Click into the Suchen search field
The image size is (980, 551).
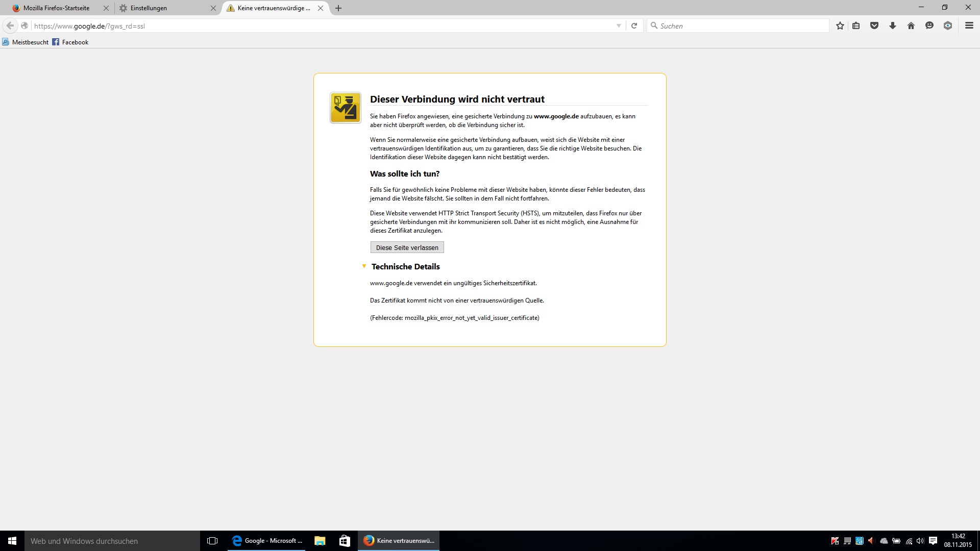[740, 26]
